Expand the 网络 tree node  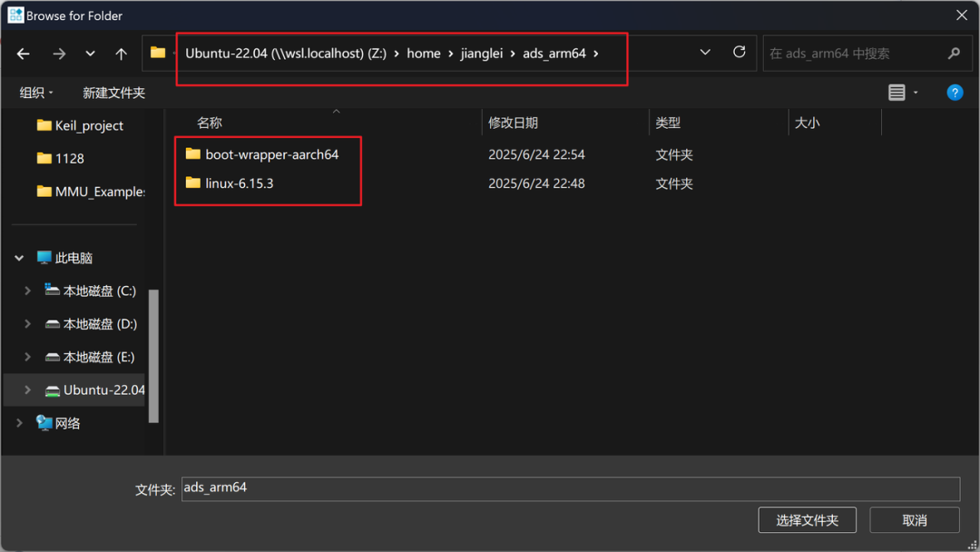(x=19, y=423)
